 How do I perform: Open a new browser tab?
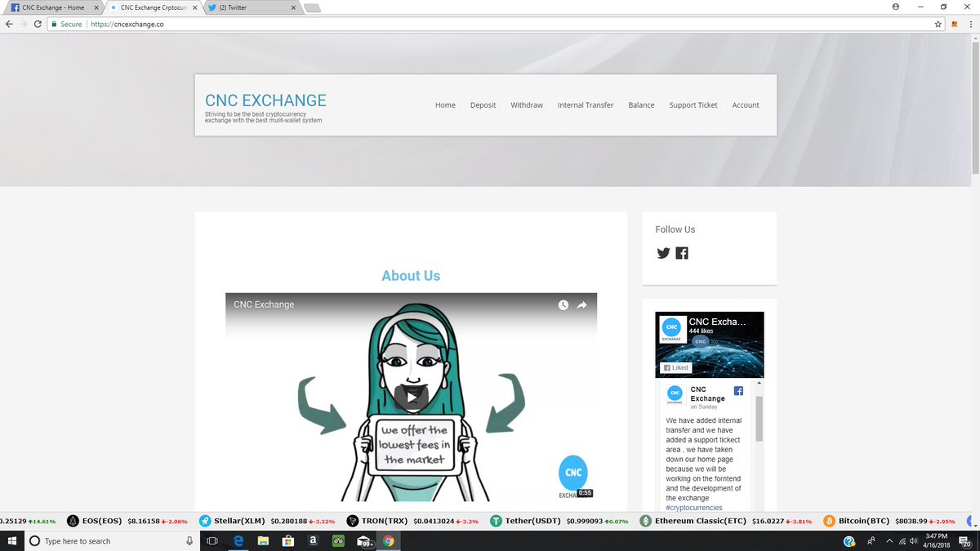[312, 8]
